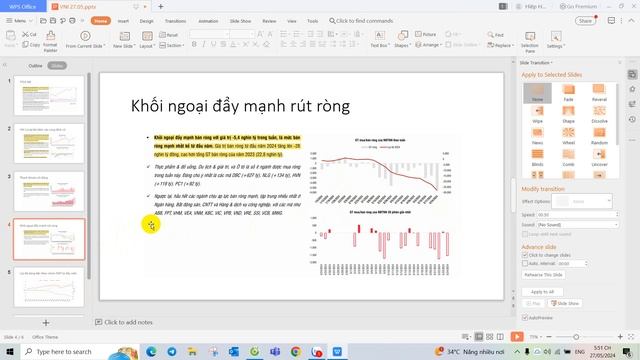Switch to Outline view in the side panel
This screenshot has height=360, width=640.
point(35,65)
